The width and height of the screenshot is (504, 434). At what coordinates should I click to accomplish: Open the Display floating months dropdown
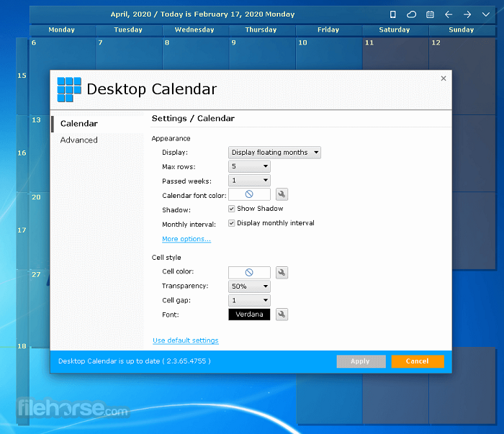pyautogui.click(x=274, y=153)
